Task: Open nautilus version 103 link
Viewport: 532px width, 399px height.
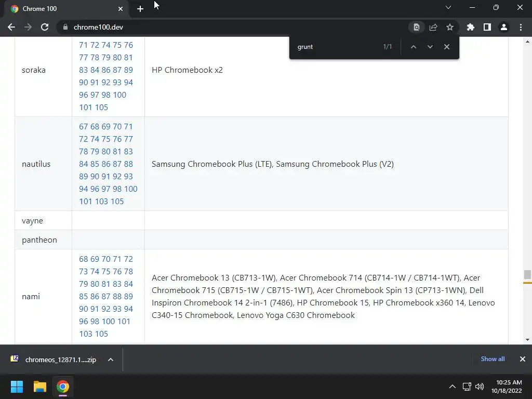Action: coord(101,201)
